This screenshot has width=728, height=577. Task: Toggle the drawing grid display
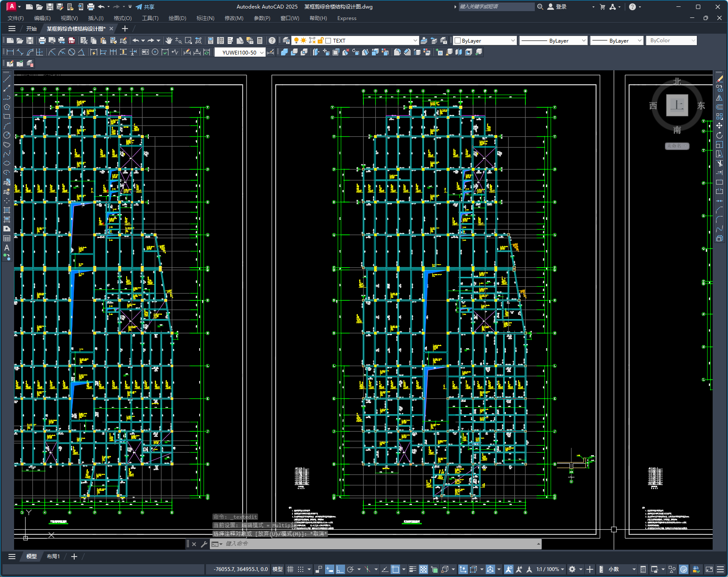pyautogui.click(x=290, y=569)
